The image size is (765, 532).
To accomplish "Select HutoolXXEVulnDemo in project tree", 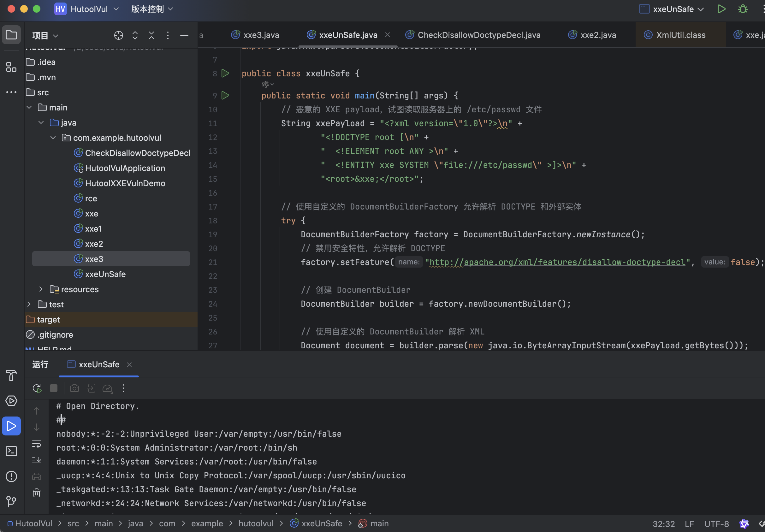I will (125, 183).
